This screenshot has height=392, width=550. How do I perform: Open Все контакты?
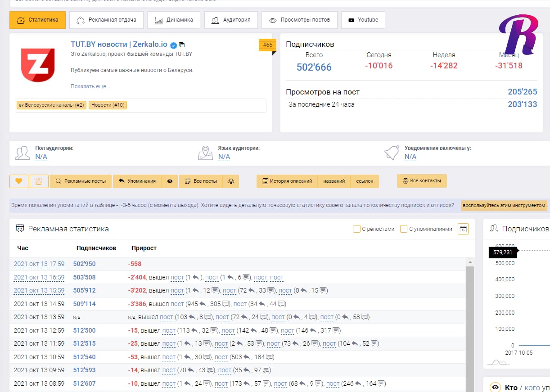point(422,181)
